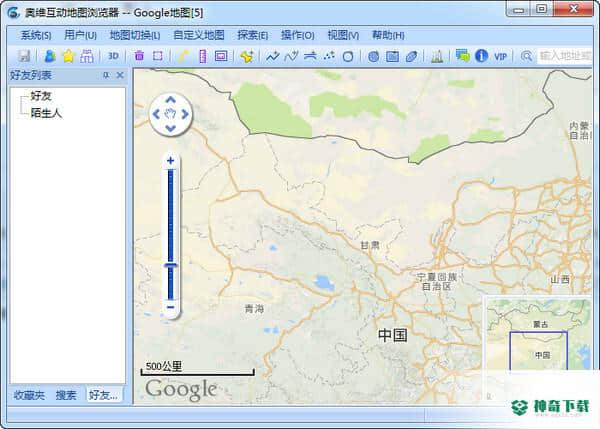Open the 系统(S) menu
This screenshot has height=429, width=600.
tap(36, 35)
